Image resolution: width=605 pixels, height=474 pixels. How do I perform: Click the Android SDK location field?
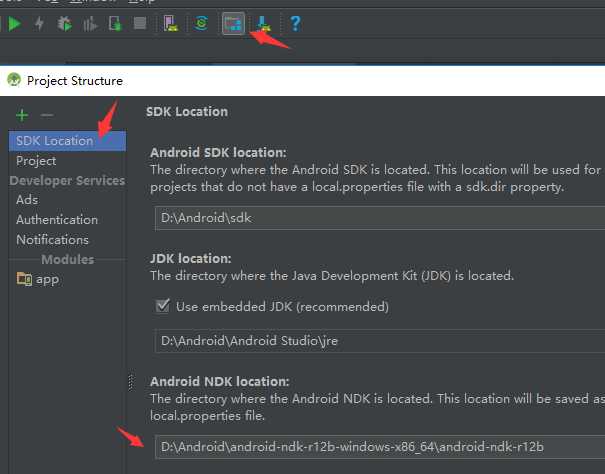click(x=380, y=218)
